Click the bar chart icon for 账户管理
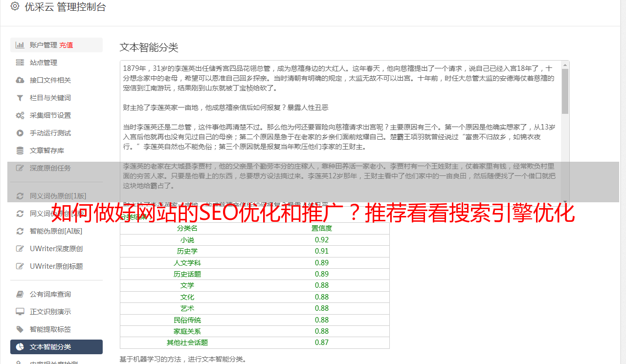Image resolution: width=626 pixels, height=364 pixels. (x=20, y=45)
